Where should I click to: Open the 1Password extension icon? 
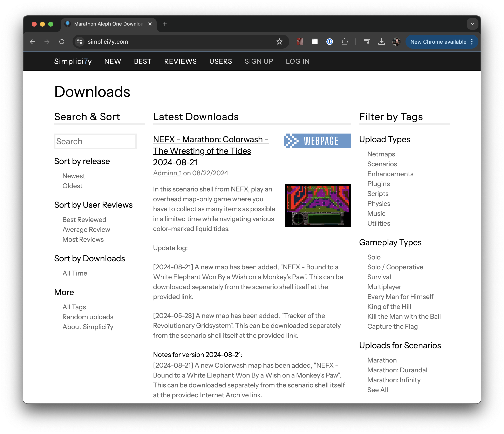(x=330, y=42)
